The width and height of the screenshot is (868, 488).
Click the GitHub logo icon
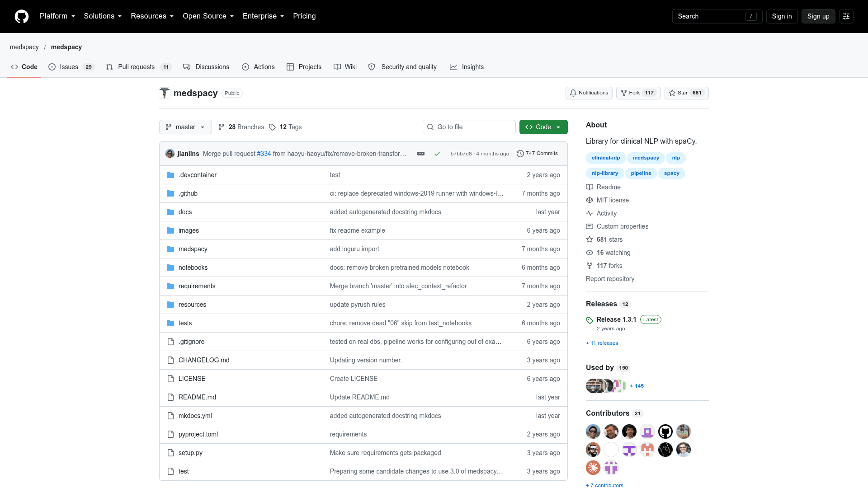coord(22,16)
